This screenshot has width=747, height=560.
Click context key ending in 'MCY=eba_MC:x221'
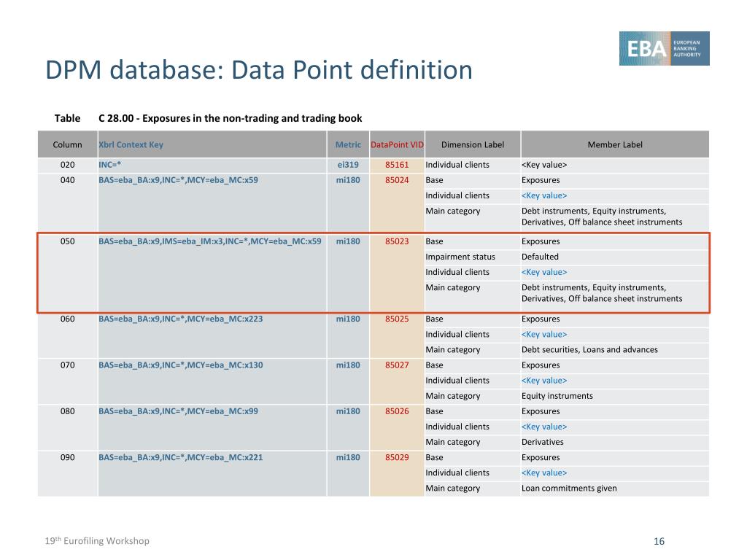coord(181,457)
